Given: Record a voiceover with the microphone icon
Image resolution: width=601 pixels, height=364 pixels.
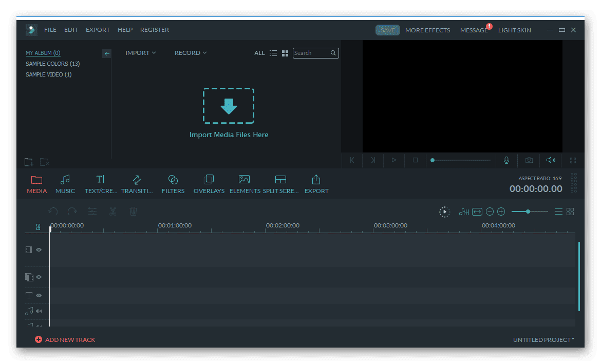Looking at the screenshot, I should (506, 161).
